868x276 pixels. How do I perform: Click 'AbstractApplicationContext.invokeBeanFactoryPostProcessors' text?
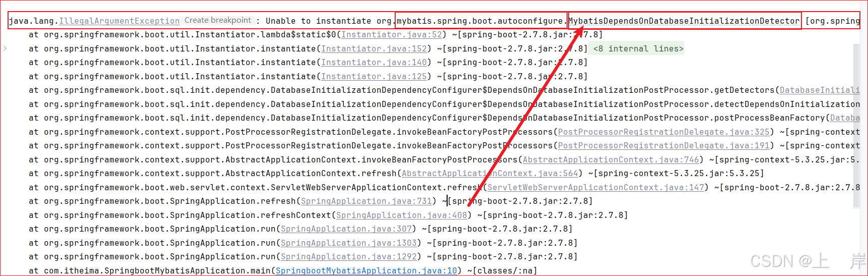pos(371,160)
